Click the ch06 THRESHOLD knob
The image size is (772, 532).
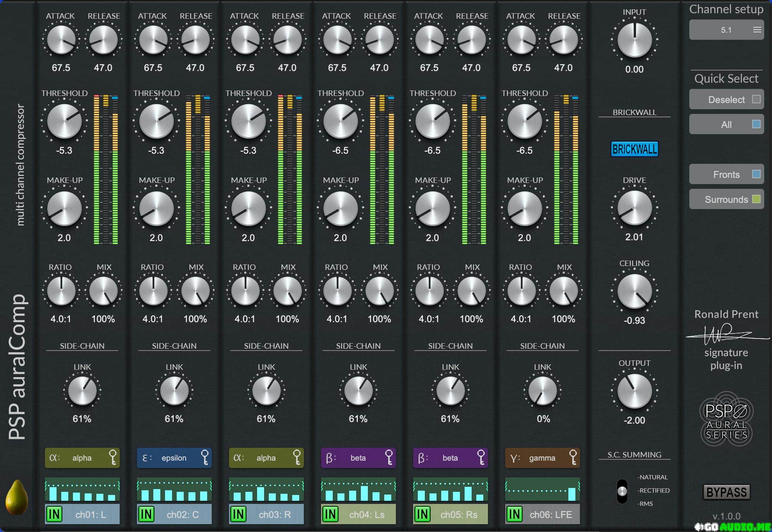pos(525,121)
